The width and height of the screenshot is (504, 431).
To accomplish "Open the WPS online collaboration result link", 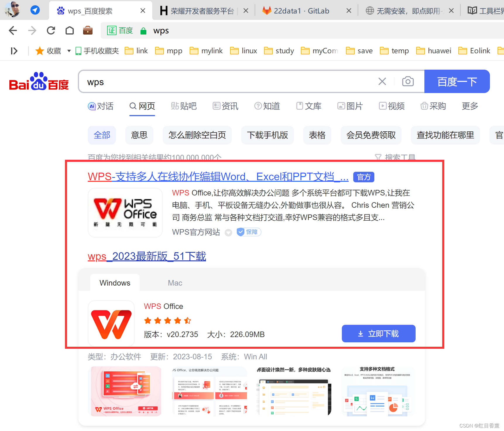I will [x=218, y=177].
